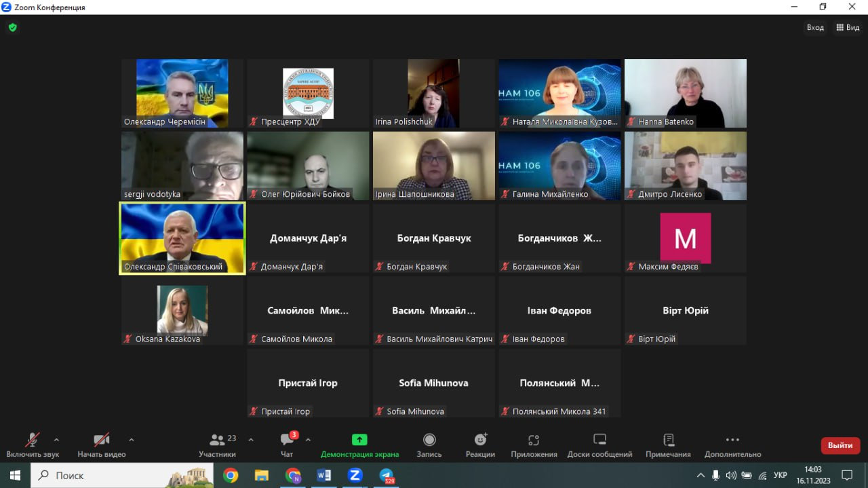Viewport: 868px width, 488px height.
Task: Open the Chat icon with badge
Action: click(x=288, y=439)
